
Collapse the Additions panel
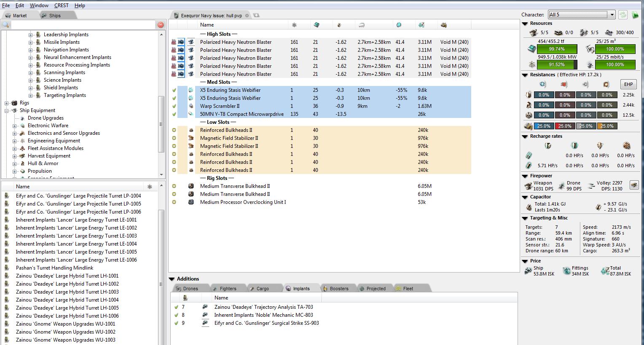coord(172,279)
